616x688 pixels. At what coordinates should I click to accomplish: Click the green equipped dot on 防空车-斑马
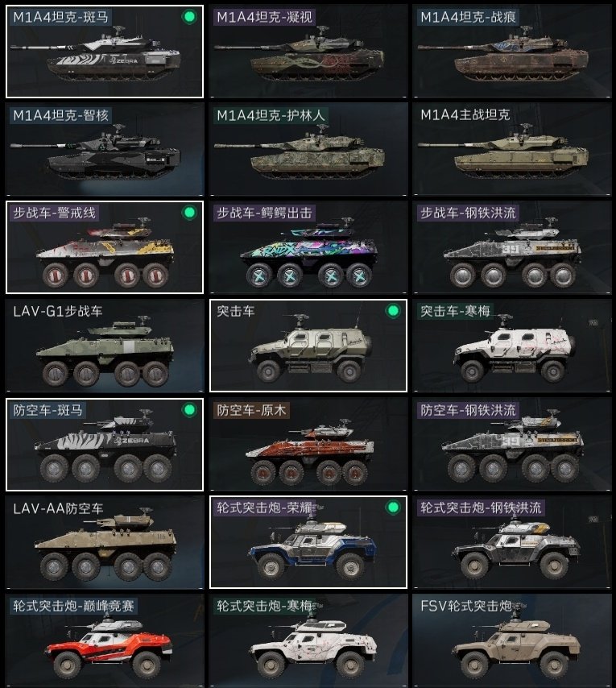pos(189,410)
